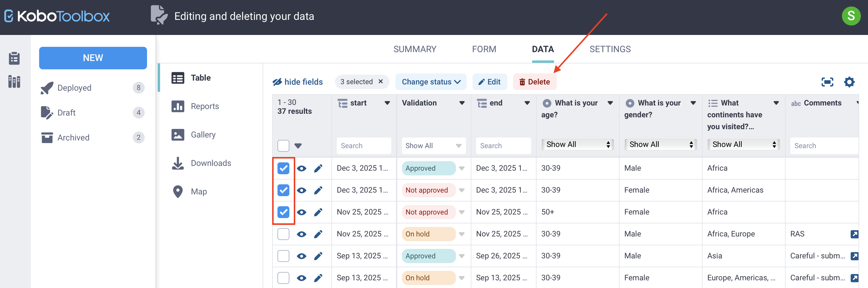
Task: Open the Library sidebar icon
Action: (14, 81)
